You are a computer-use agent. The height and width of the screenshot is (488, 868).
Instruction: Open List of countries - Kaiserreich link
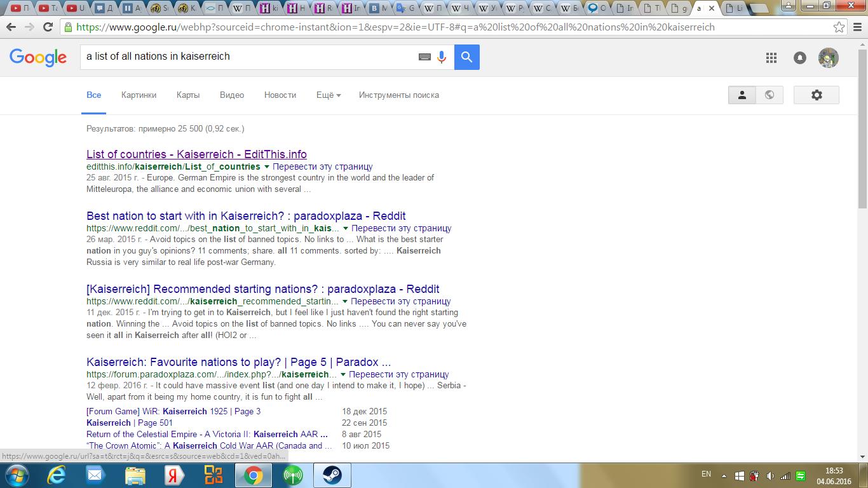point(196,154)
